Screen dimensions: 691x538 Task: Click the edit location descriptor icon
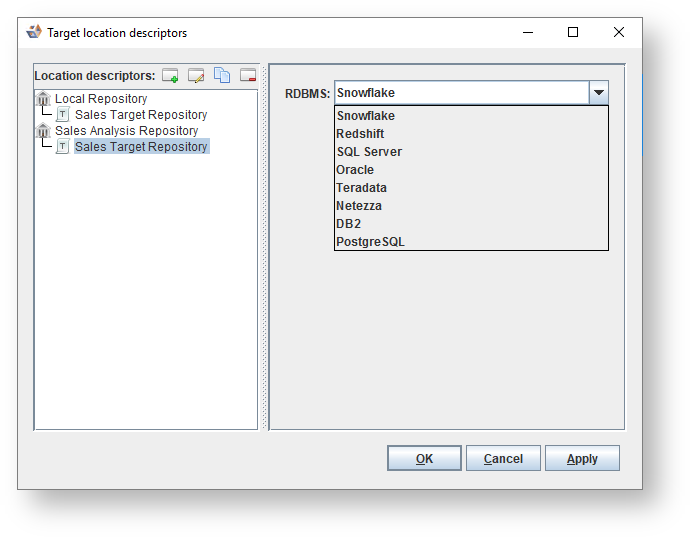pyautogui.click(x=196, y=75)
